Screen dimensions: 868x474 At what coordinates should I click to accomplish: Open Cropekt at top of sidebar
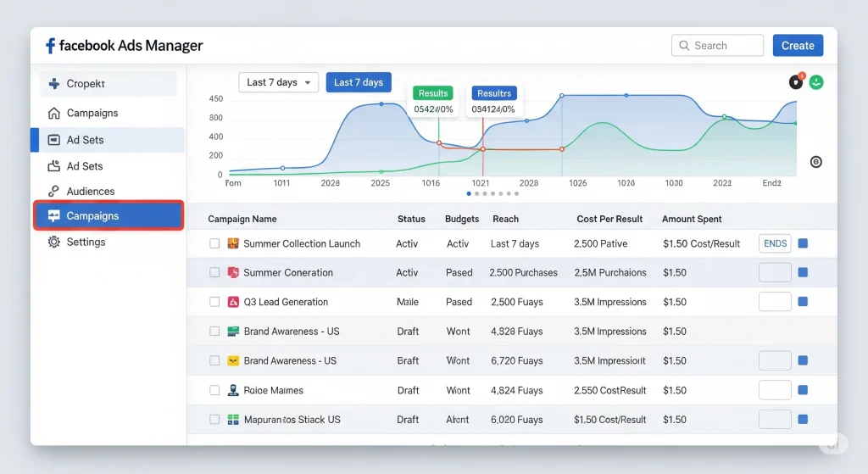tap(108, 84)
